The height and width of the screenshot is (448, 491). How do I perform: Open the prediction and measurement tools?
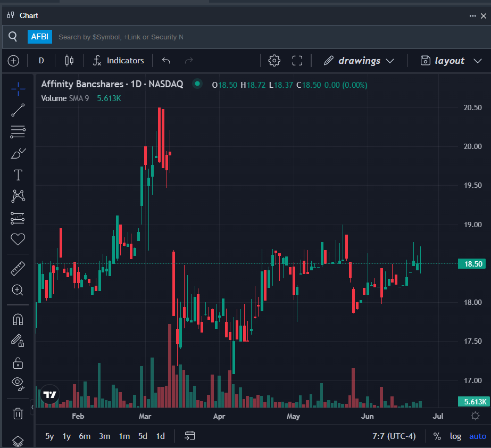point(18,218)
